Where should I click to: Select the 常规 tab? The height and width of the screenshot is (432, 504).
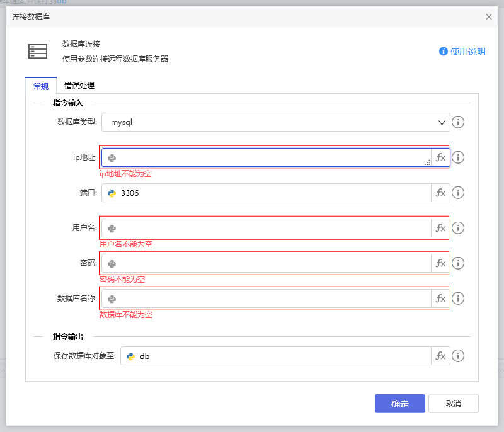click(x=41, y=86)
